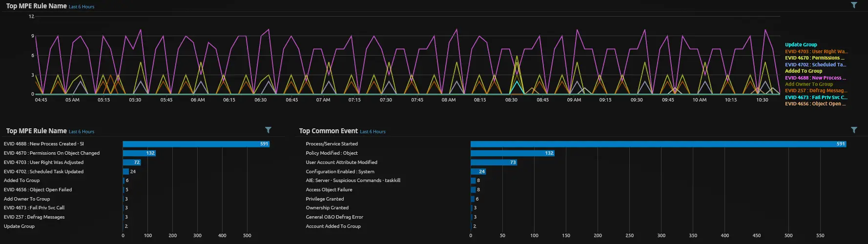The width and height of the screenshot is (868, 244).
Task: Open filter icon of the line chart panel
Action: coord(854,5)
